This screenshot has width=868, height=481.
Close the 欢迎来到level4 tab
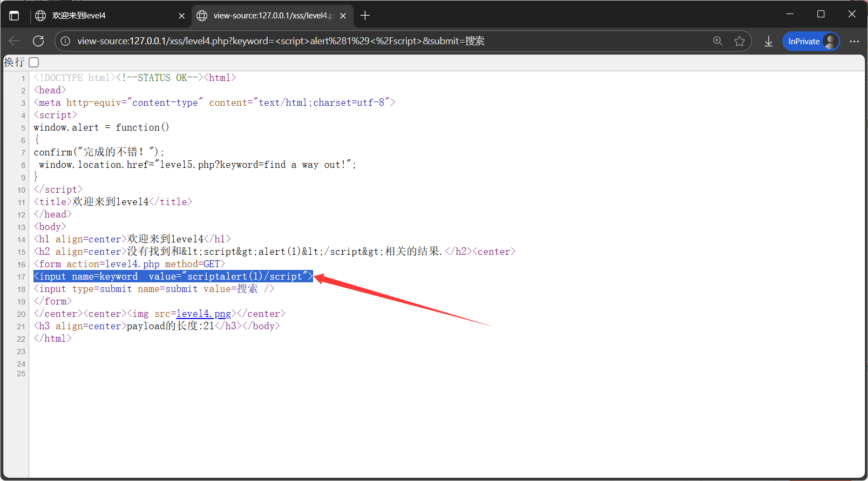(x=181, y=16)
